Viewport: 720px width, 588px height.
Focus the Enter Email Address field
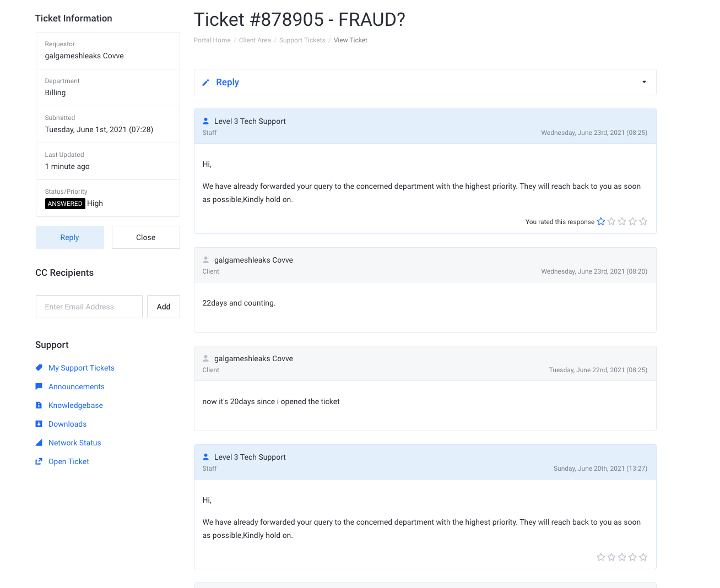point(89,307)
